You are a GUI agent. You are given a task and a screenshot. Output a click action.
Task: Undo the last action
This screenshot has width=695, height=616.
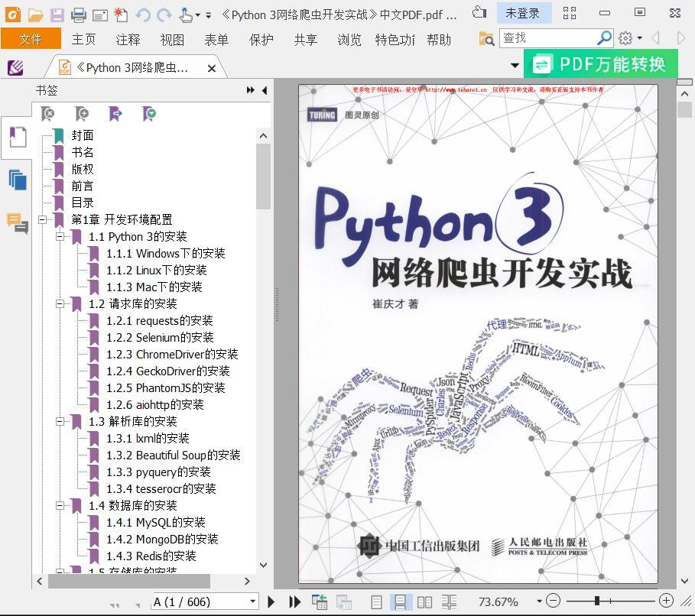click(x=143, y=15)
